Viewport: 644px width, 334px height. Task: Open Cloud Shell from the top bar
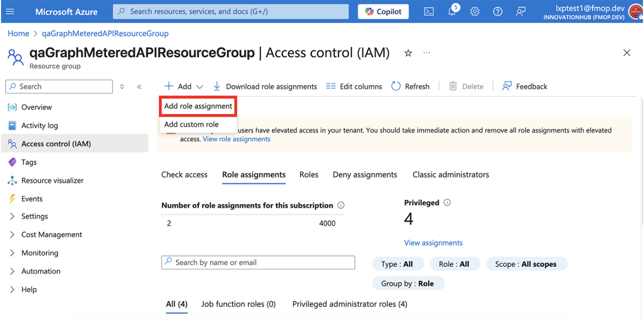point(429,12)
